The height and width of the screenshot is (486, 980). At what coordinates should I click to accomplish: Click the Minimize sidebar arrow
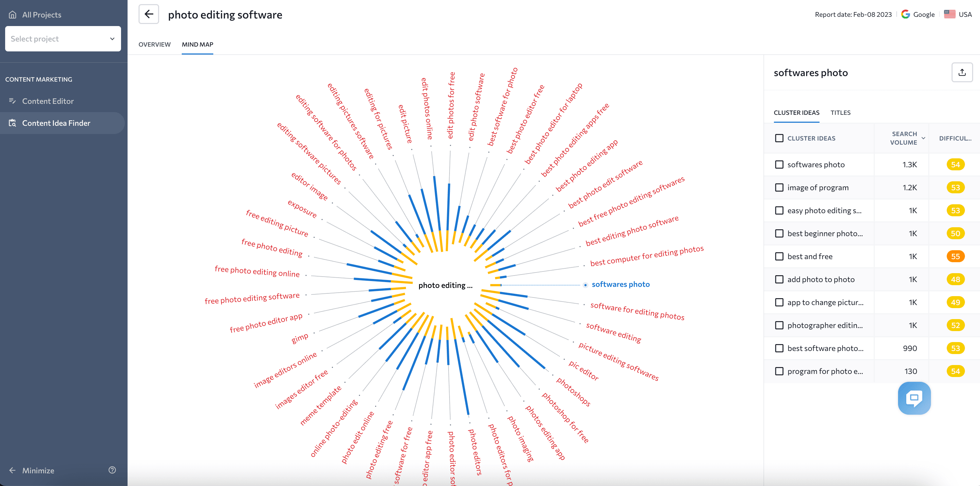tap(13, 471)
